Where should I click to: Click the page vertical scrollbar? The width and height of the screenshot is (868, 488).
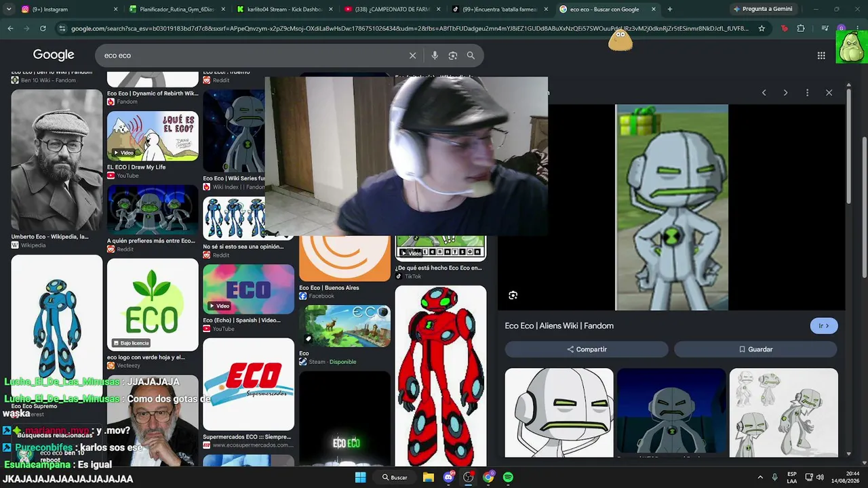pos(864,207)
